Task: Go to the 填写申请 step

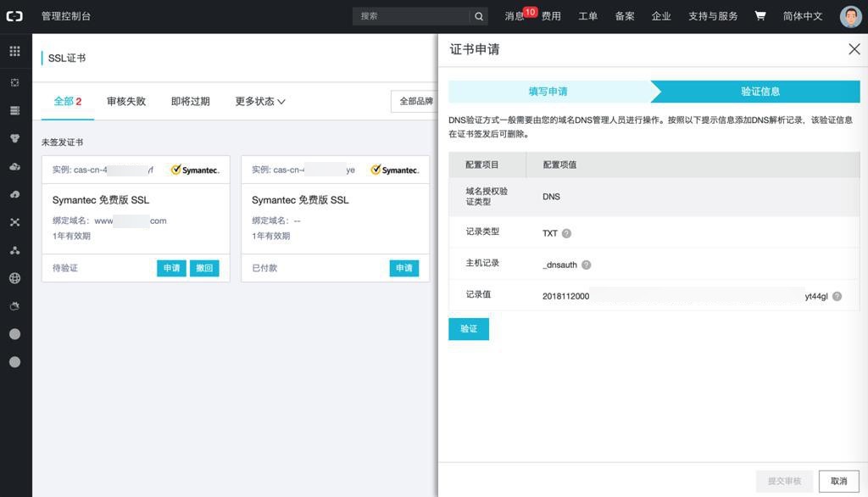Action: (548, 92)
